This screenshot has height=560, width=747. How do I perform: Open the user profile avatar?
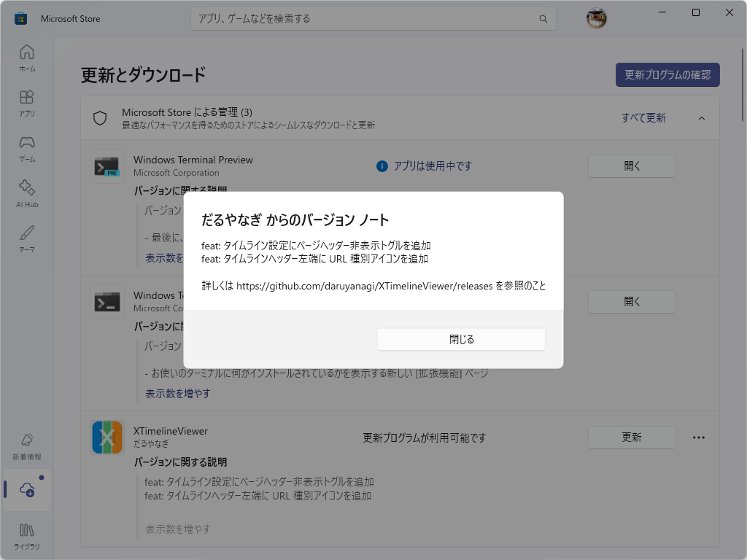(596, 18)
